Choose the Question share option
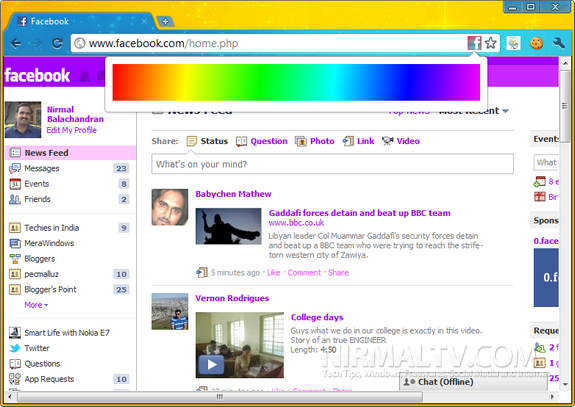The height and width of the screenshot is (407, 575). [x=262, y=141]
